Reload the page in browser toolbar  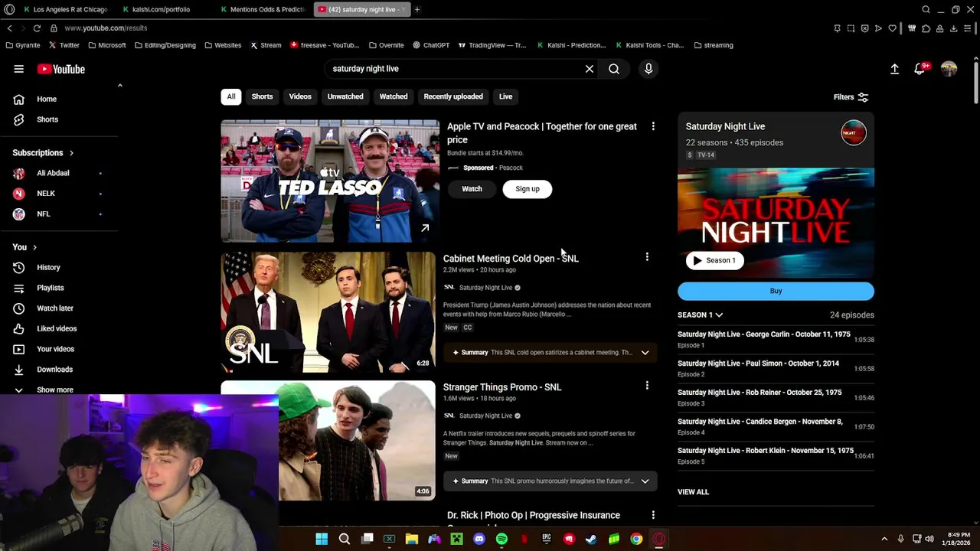tap(37, 28)
